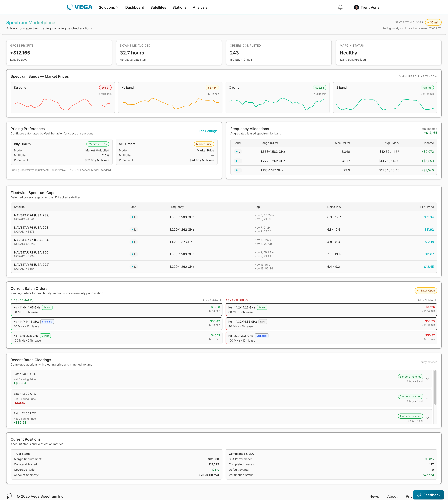This screenshot has width=448, height=500.
Task: Open the Trent Voris profile avatar
Action: click(x=356, y=7)
